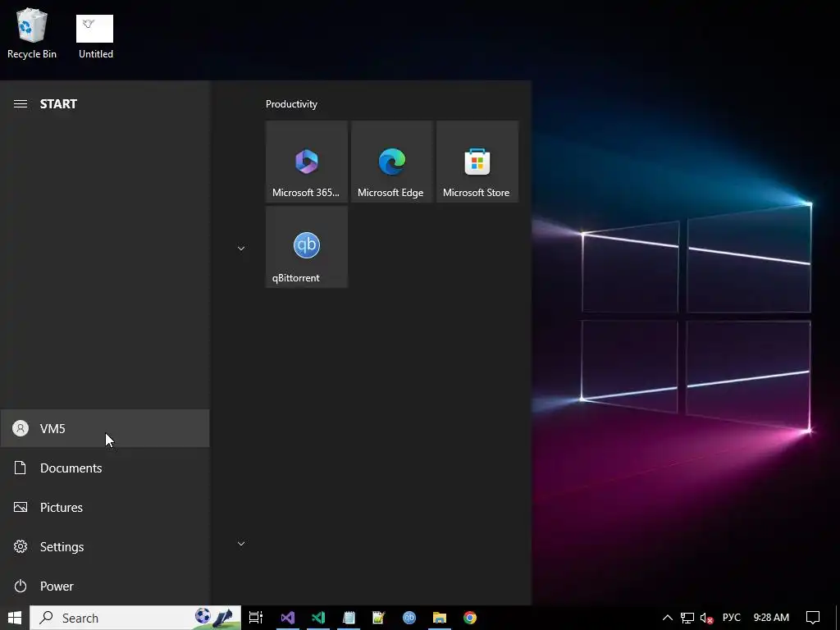
Task: Click the Productivity group heading
Action: [x=291, y=104]
